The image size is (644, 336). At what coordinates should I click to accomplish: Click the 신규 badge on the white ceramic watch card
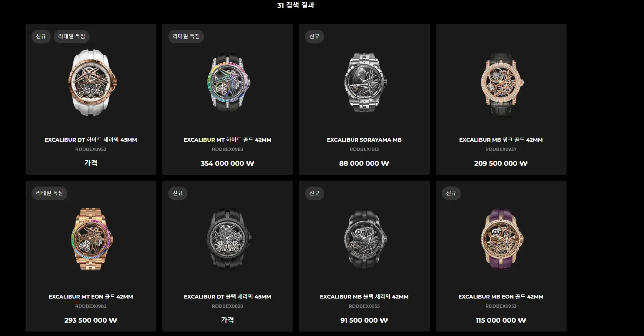[41, 36]
